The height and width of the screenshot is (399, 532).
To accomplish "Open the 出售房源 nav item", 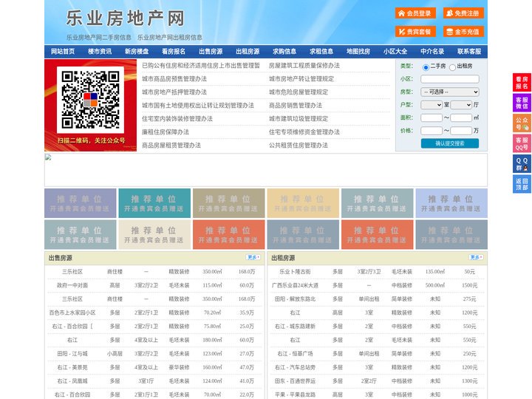I will click(211, 52).
